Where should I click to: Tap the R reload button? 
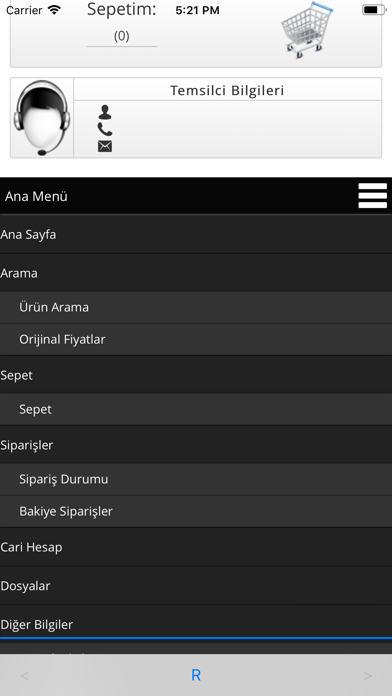click(x=196, y=675)
